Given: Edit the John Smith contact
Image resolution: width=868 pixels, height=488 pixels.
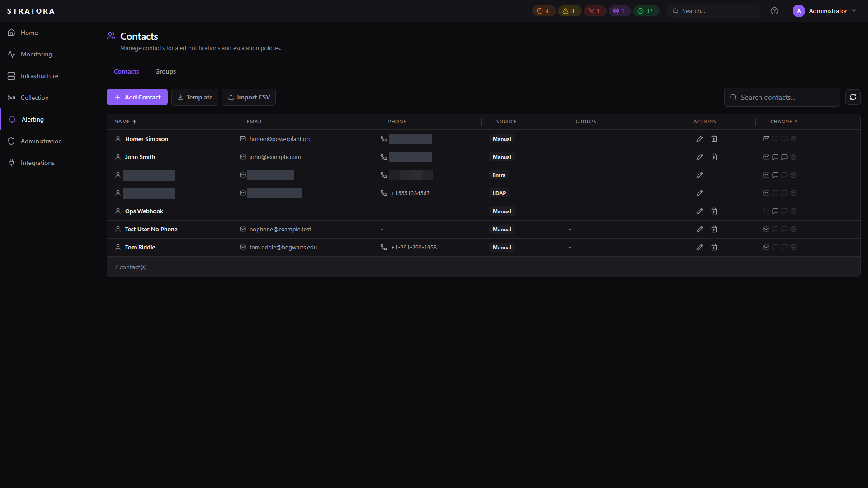Looking at the screenshot, I should (x=700, y=157).
